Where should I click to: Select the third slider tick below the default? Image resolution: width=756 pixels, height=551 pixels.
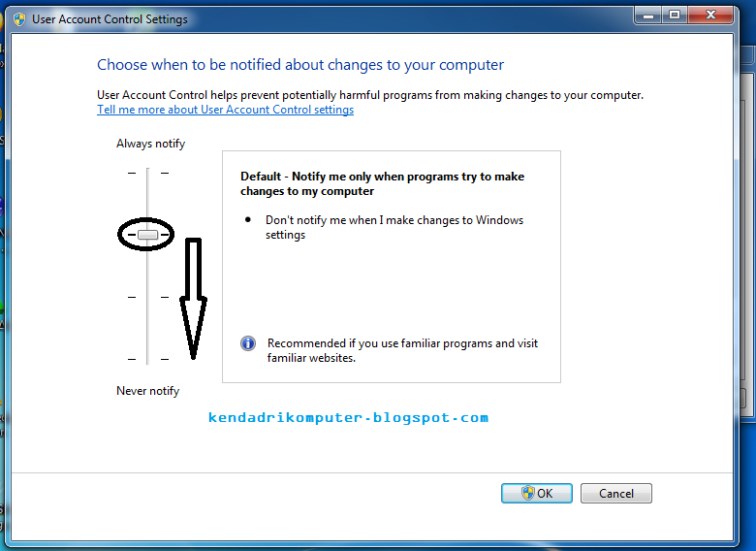(x=148, y=297)
